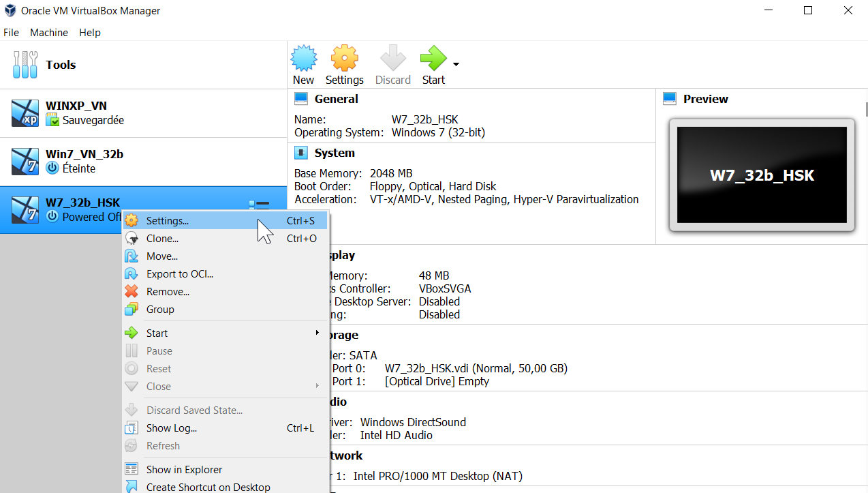868x493 pixels.
Task: Click the Clone sheep icon
Action: click(131, 239)
